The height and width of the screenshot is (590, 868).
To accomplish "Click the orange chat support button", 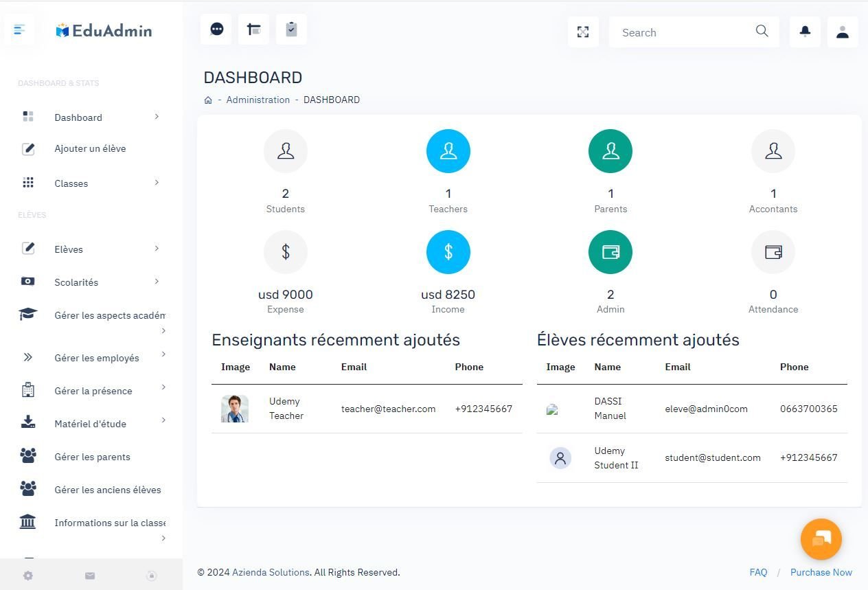I will point(821,539).
